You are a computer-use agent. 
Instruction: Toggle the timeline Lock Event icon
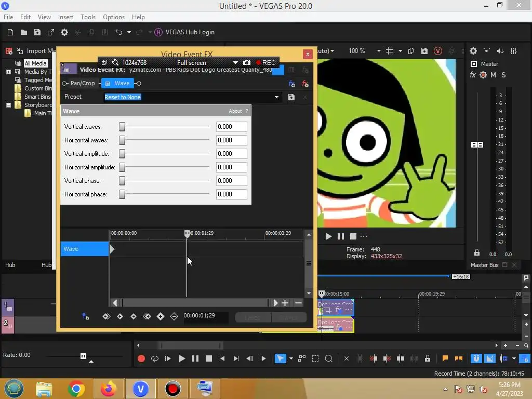tap(428, 358)
